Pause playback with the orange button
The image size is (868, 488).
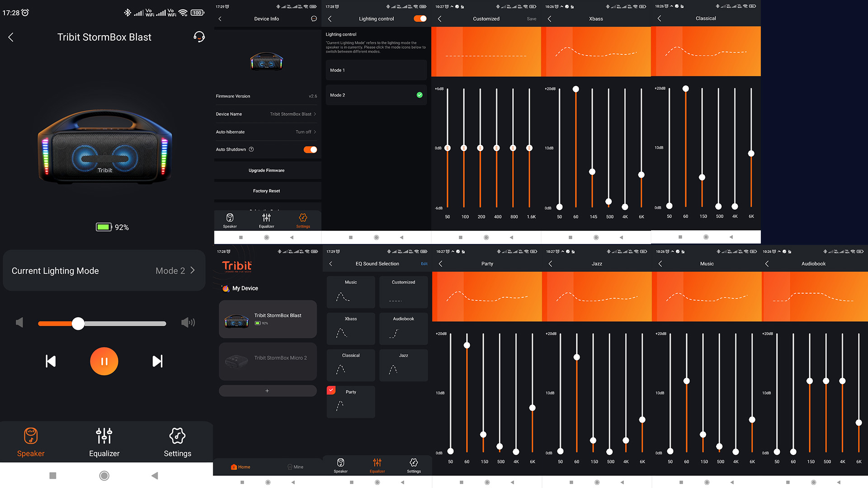[104, 361]
